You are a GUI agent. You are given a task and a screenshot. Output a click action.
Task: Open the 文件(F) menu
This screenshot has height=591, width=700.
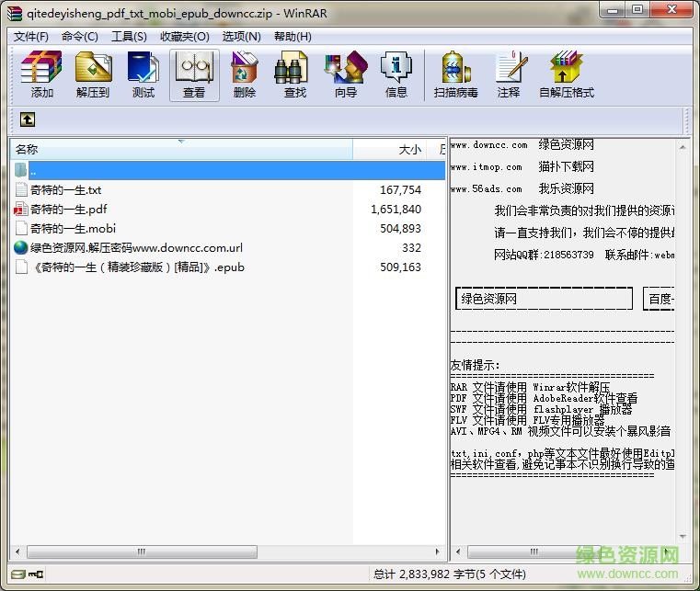[x=31, y=37]
